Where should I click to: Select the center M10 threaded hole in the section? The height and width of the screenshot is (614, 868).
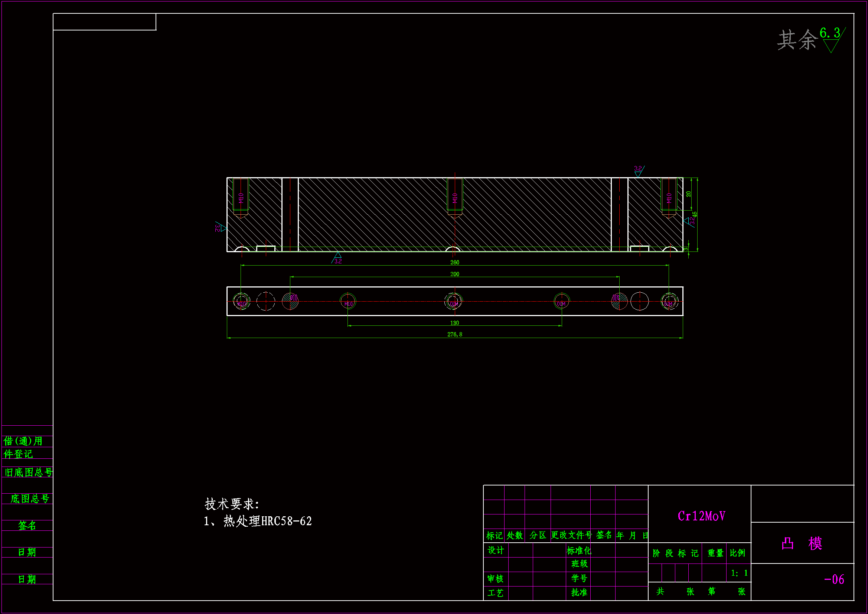(x=455, y=198)
